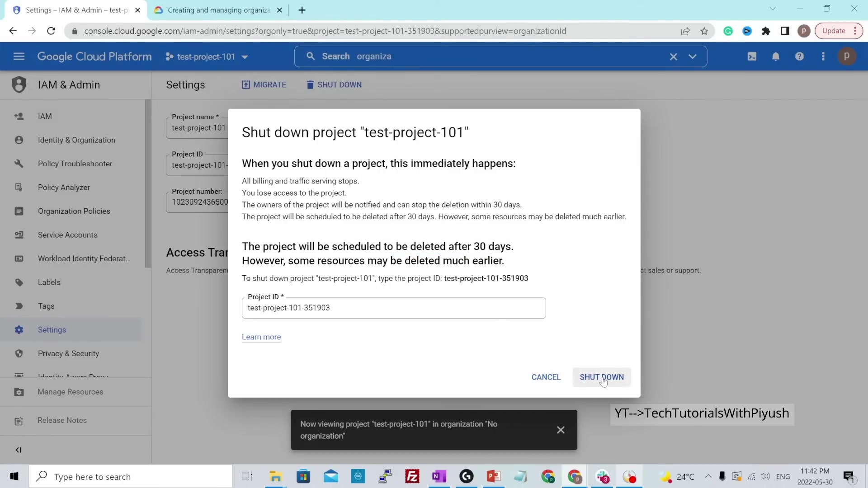
Task: Switch to the Creating and managing organizations tab
Action: pos(219,10)
